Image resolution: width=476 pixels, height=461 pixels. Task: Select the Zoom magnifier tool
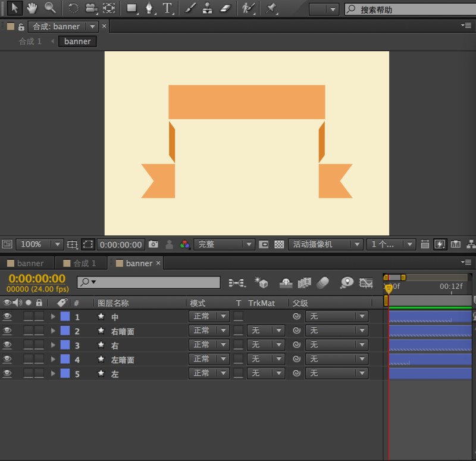coord(50,8)
